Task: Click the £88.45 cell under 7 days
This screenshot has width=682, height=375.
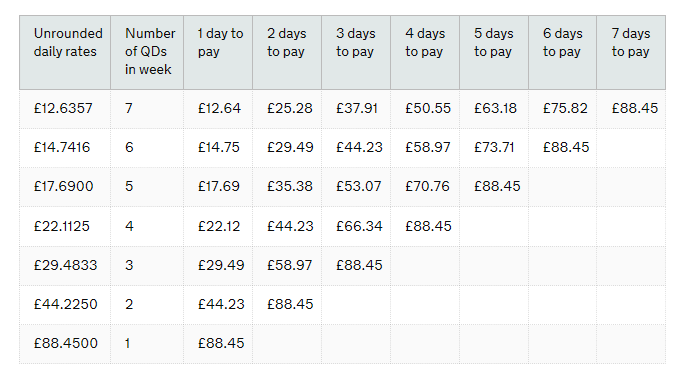Action: (x=631, y=109)
